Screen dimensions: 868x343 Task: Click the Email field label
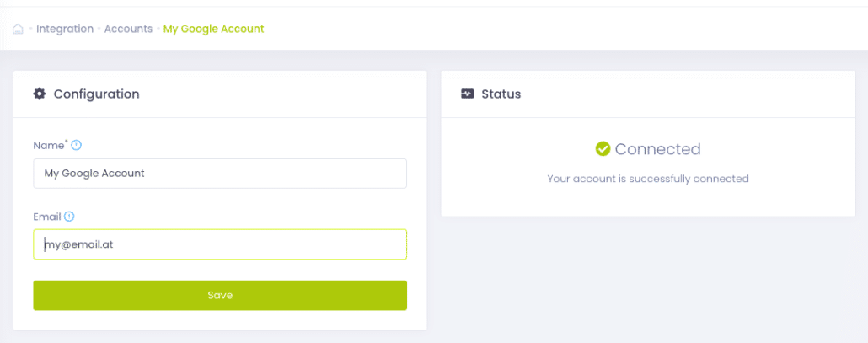tap(46, 217)
